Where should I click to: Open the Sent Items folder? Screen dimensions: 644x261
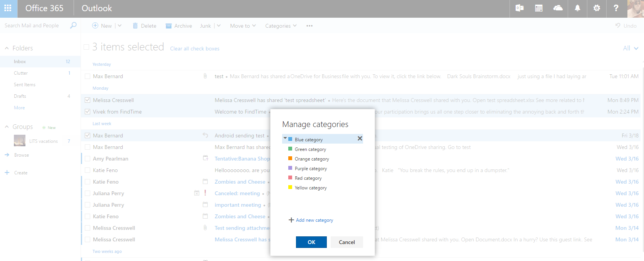40,85
